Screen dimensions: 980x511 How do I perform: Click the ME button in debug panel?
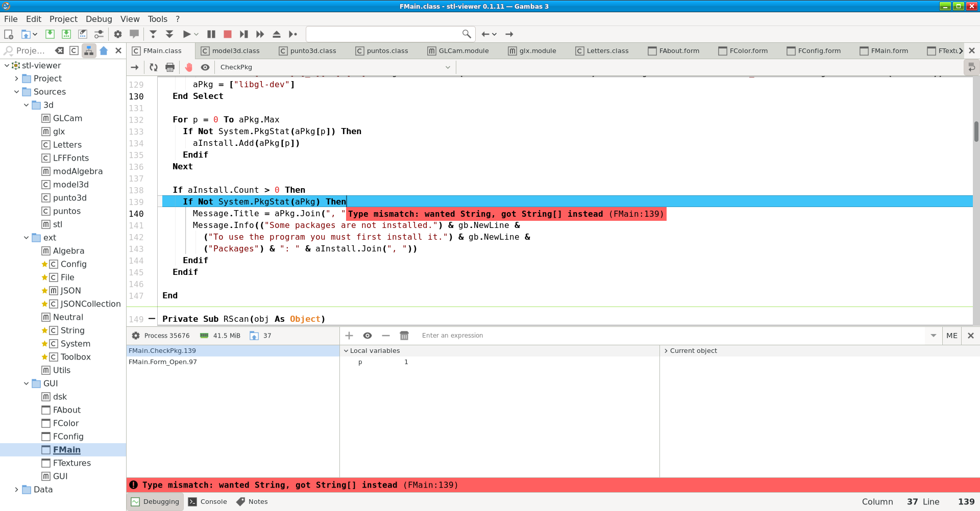951,336
